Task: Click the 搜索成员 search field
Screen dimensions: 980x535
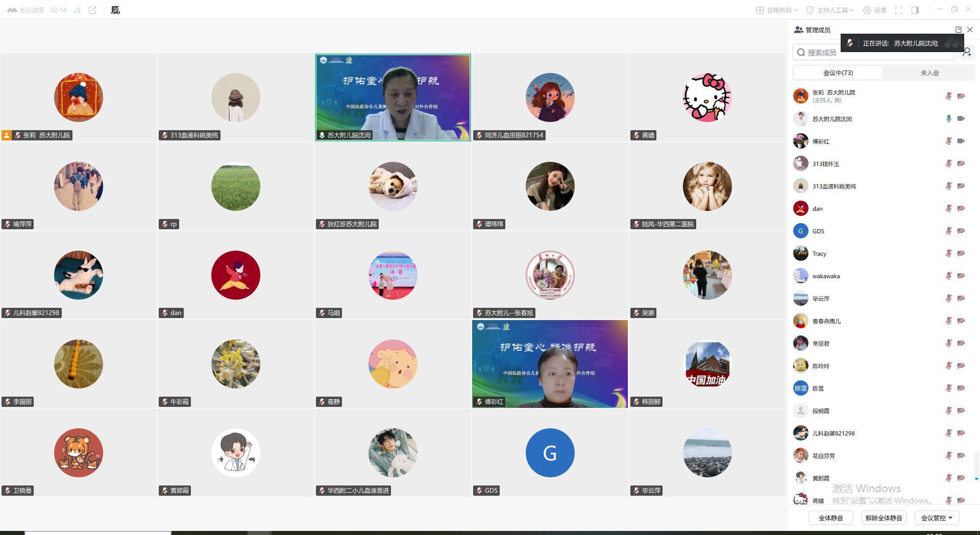Action: tap(873, 53)
